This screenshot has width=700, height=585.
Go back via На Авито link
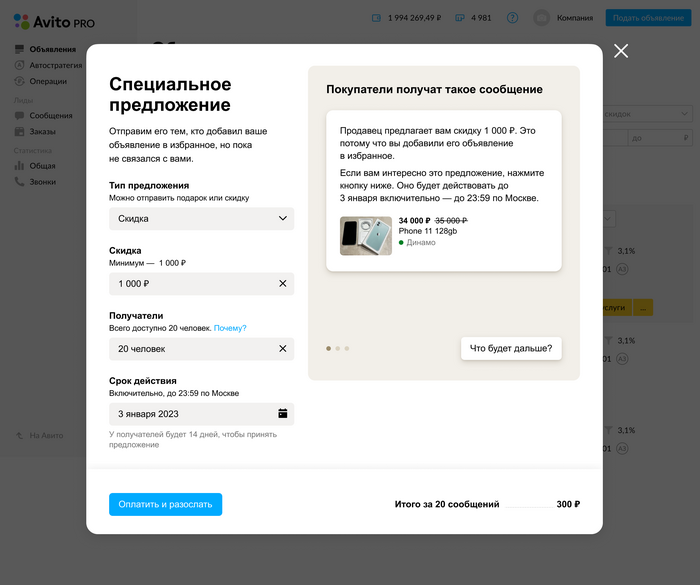(x=46, y=435)
